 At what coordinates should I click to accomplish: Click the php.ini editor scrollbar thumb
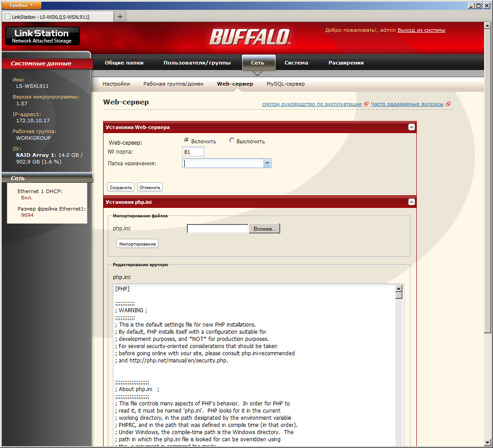399,295
